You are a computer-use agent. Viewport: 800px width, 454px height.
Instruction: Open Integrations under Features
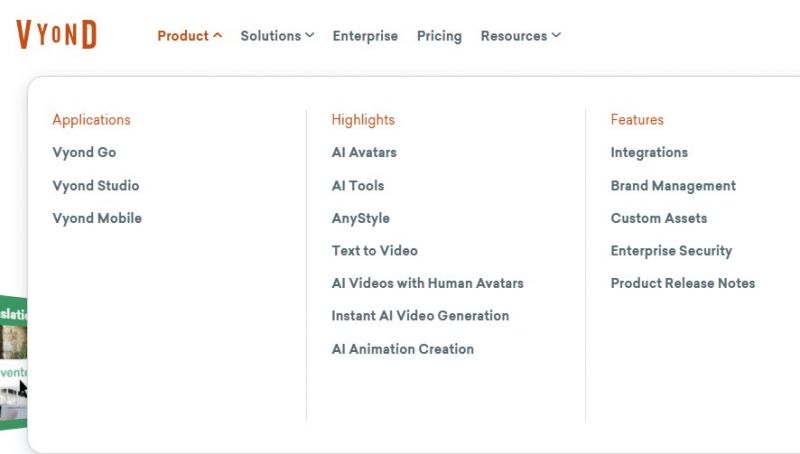[x=649, y=152]
